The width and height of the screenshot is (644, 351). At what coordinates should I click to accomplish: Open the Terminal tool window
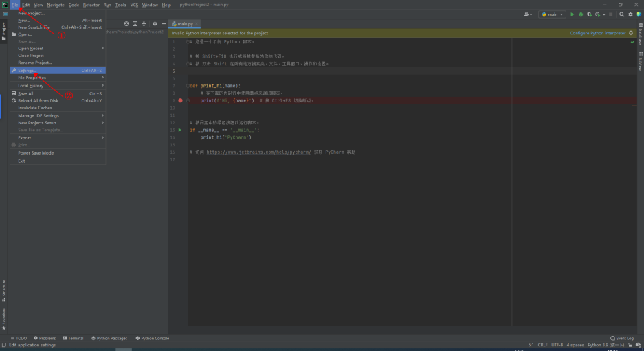[x=73, y=338]
